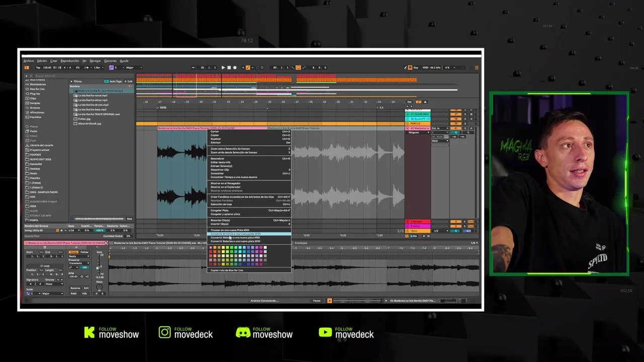Open the Preserve Transients dropdown

click(79, 263)
